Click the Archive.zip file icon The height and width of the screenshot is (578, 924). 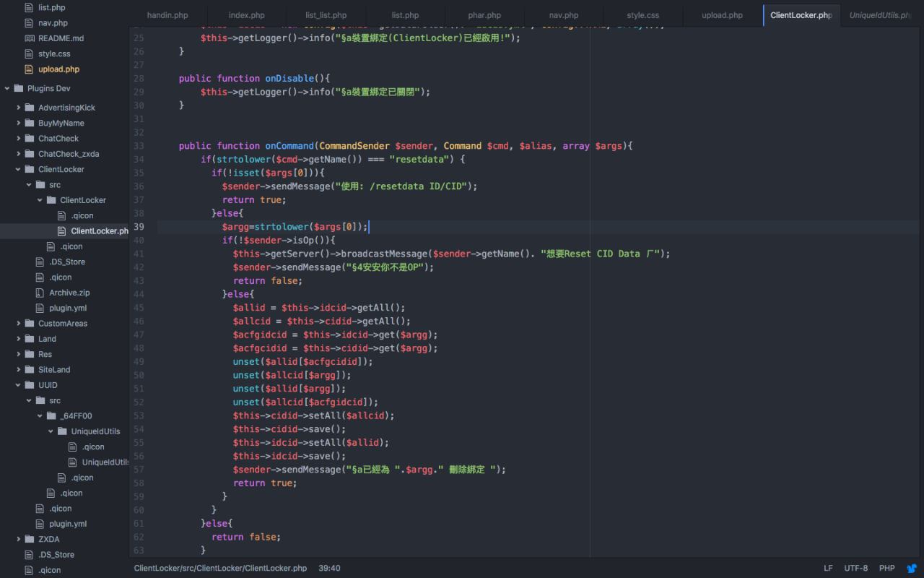coord(40,293)
